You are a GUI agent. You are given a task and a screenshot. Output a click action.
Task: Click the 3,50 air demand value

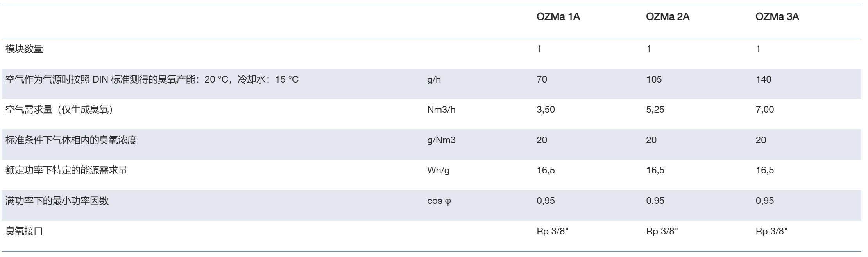[546, 110]
